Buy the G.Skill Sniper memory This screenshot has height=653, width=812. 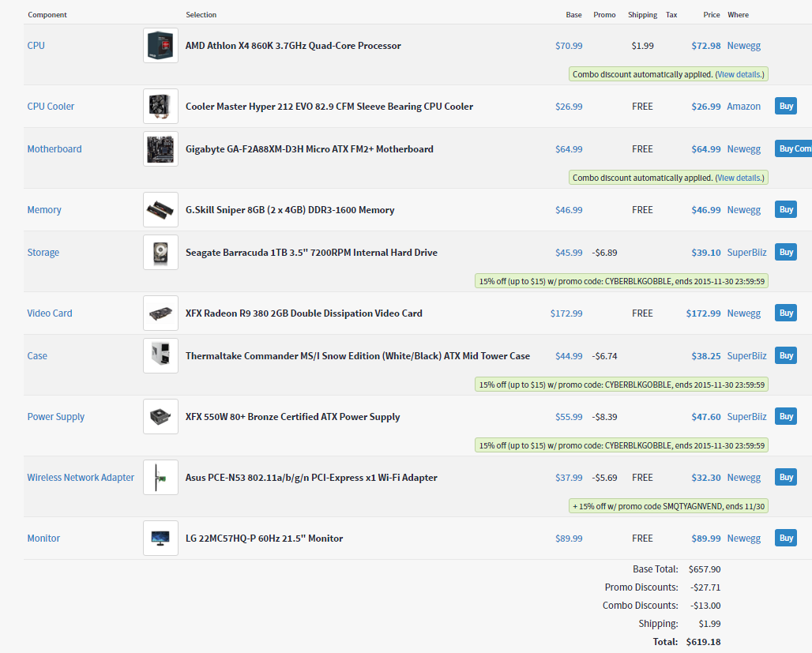click(786, 210)
